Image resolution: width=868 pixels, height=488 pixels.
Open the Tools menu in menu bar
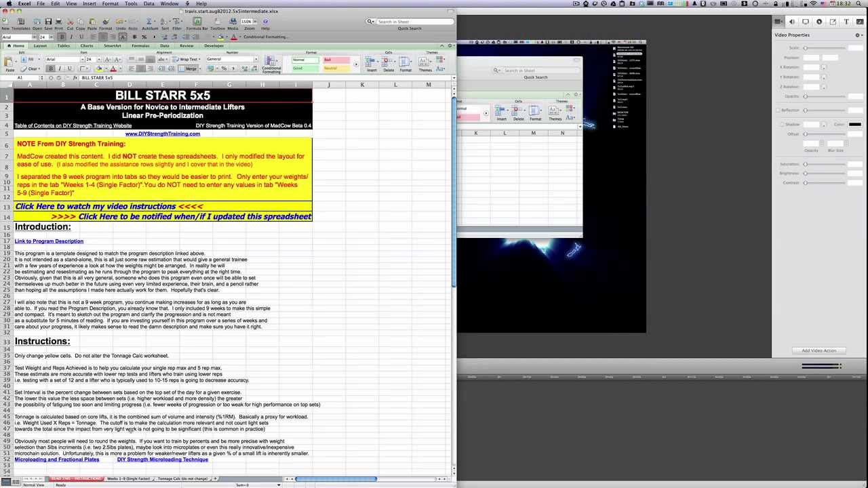point(131,3)
